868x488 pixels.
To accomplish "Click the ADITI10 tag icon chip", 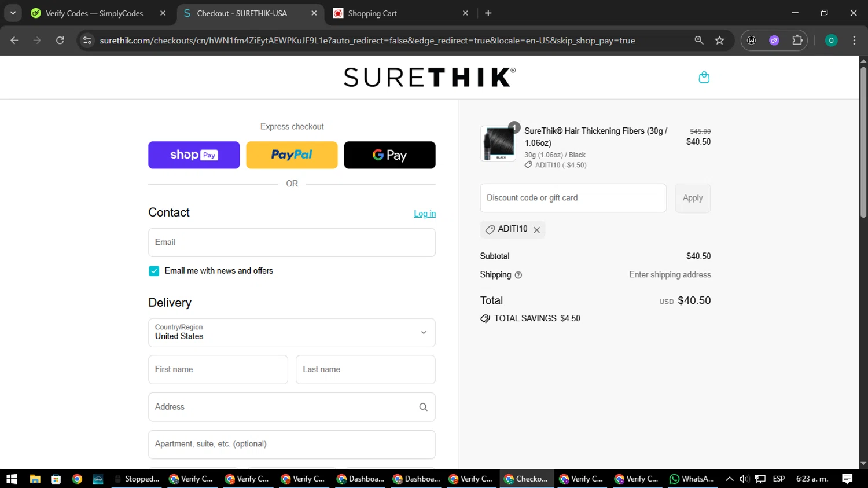I will pyautogui.click(x=490, y=230).
